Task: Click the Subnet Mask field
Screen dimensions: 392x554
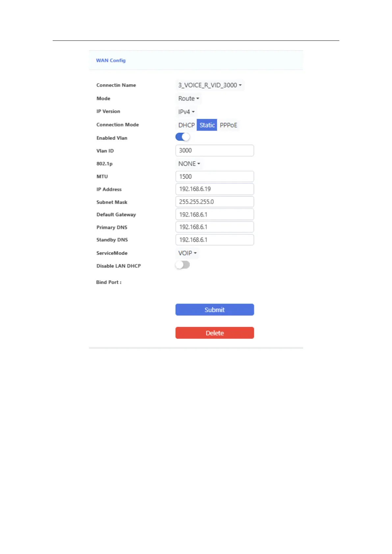Action: (215, 202)
